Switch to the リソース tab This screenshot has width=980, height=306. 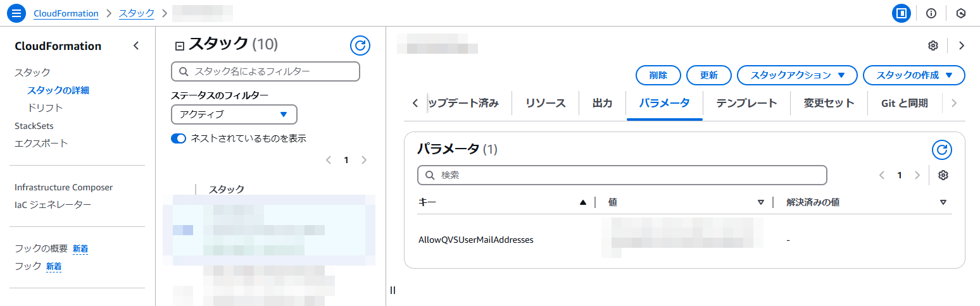(x=545, y=103)
